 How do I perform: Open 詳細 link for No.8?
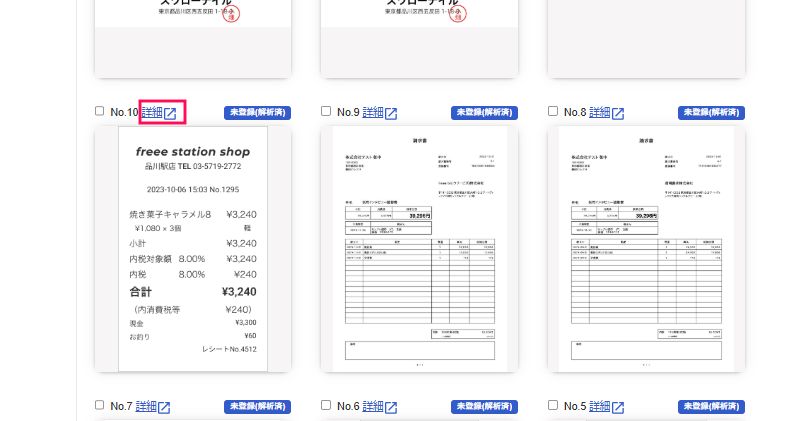pos(600,112)
